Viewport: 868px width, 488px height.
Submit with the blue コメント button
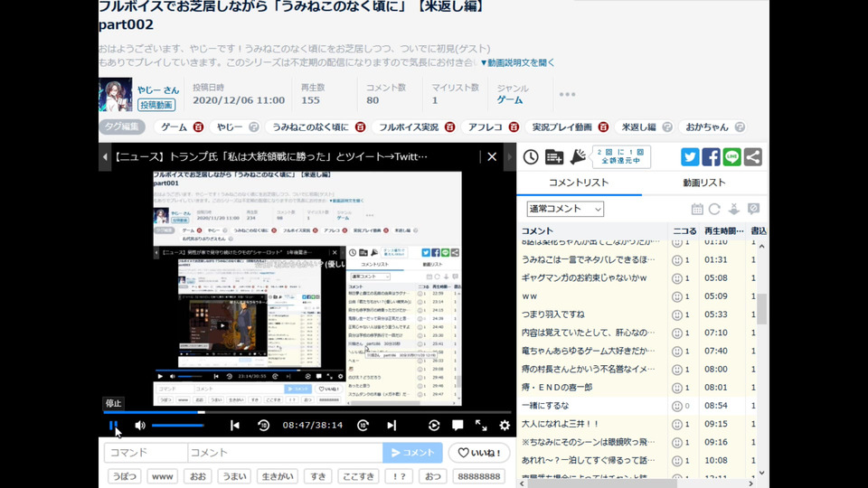[x=412, y=453]
